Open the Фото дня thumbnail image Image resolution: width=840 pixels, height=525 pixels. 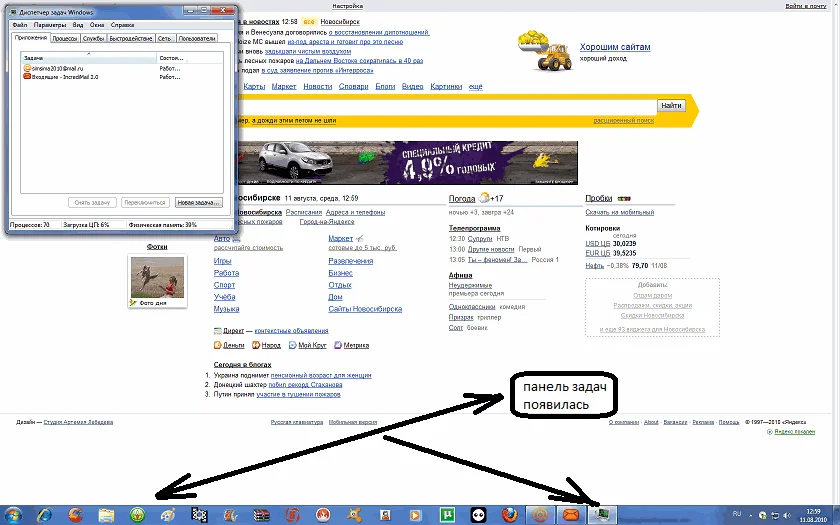158,278
